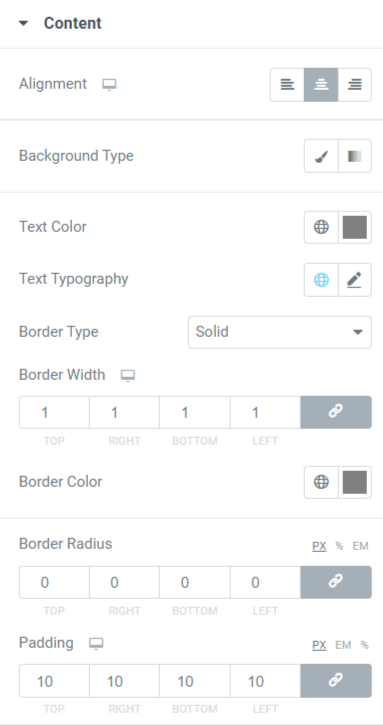Viewport: 383px width, 725px height.
Task: Open global fonts for Text Typography
Action: click(x=321, y=280)
